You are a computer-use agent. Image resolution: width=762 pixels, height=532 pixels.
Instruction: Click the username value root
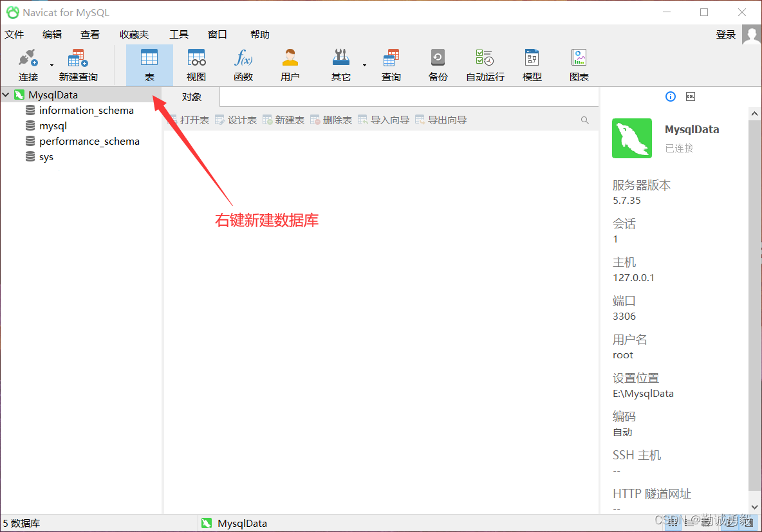pyautogui.click(x=622, y=355)
